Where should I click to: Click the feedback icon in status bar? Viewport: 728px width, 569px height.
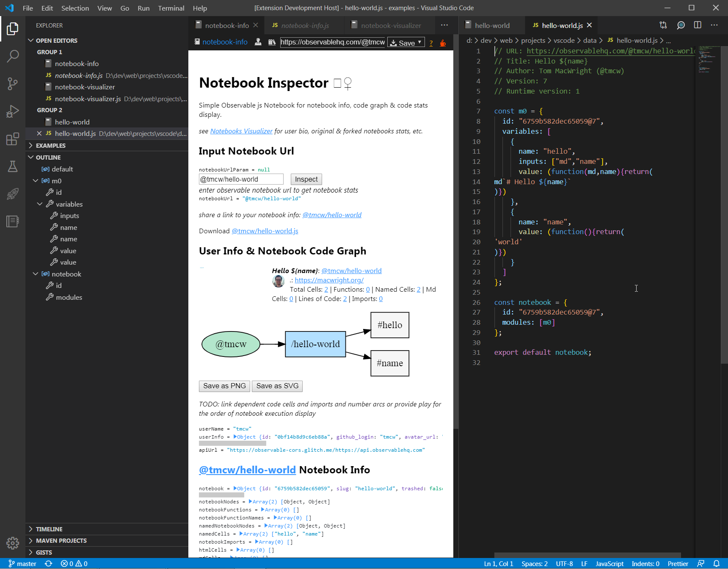click(701, 563)
